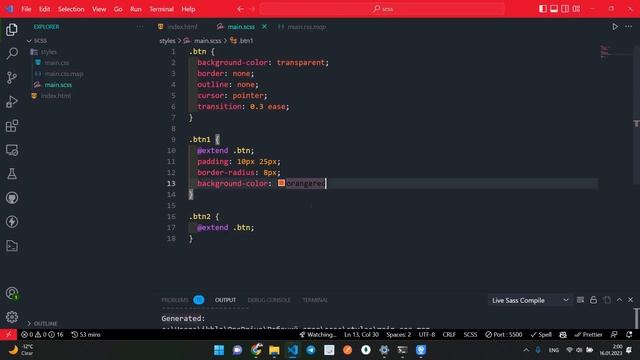Open Telegram from Windows taskbar

311,350
